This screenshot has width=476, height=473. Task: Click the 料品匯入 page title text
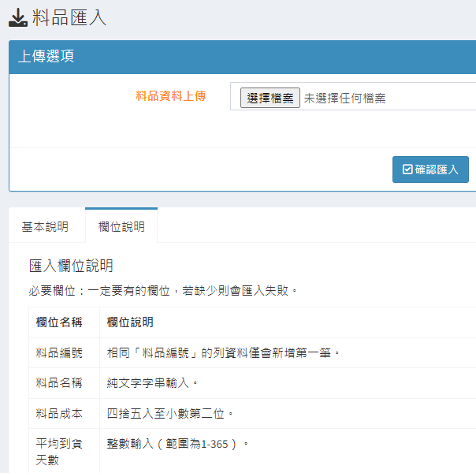69,17
